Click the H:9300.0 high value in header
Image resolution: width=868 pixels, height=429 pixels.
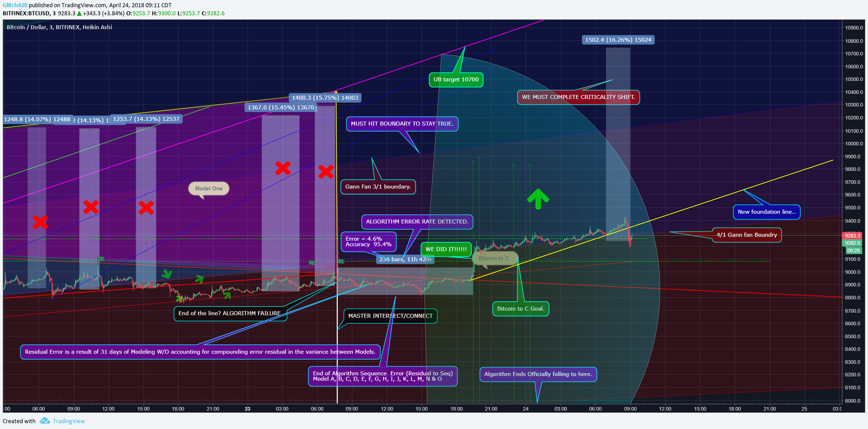pyautogui.click(x=164, y=13)
